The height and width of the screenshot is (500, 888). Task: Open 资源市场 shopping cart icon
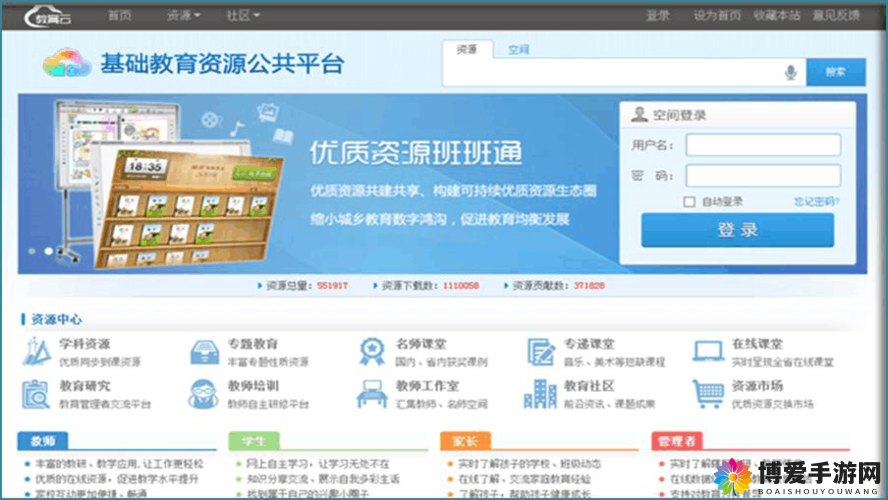tap(708, 394)
